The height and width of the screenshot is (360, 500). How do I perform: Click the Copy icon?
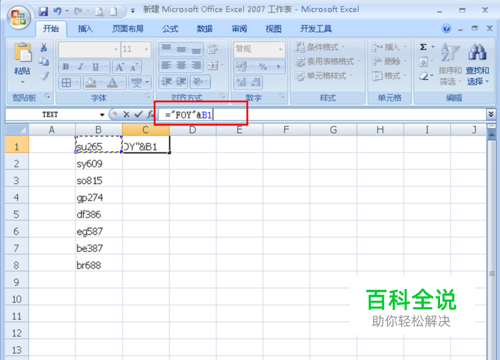(x=44, y=62)
